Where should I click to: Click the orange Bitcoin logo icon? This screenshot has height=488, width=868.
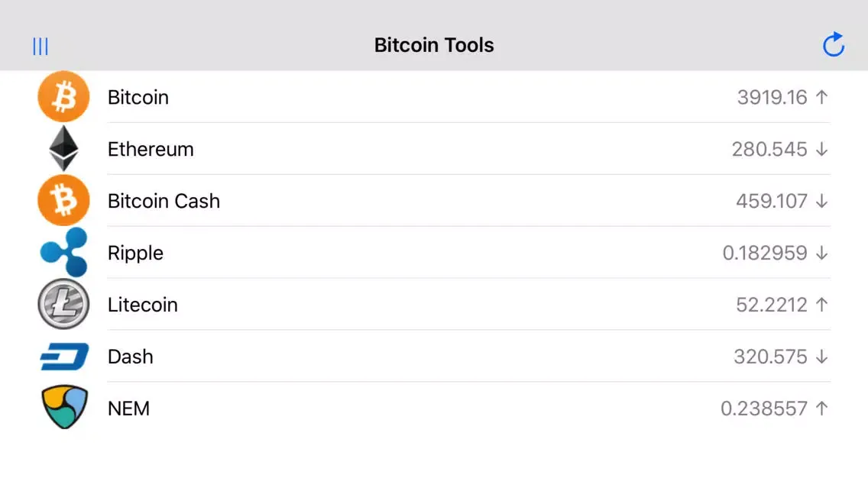[63, 97]
